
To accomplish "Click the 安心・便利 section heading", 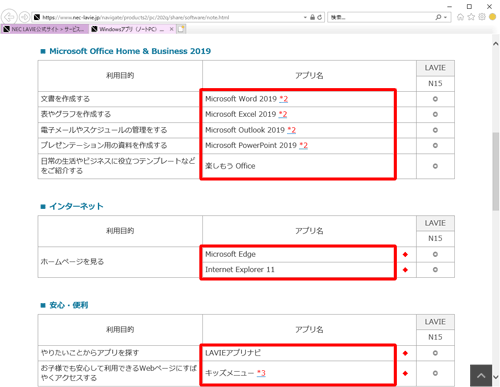I will point(69,305).
